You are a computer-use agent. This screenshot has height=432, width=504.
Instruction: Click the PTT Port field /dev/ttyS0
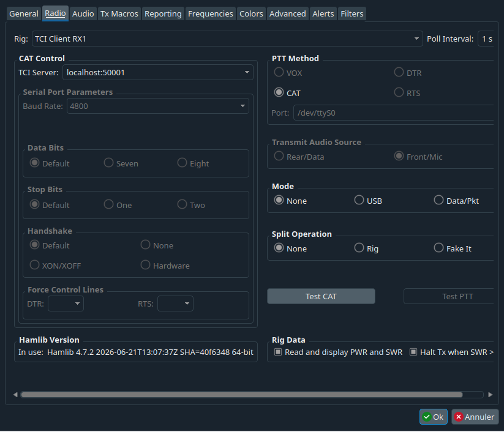(x=394, y=113)
